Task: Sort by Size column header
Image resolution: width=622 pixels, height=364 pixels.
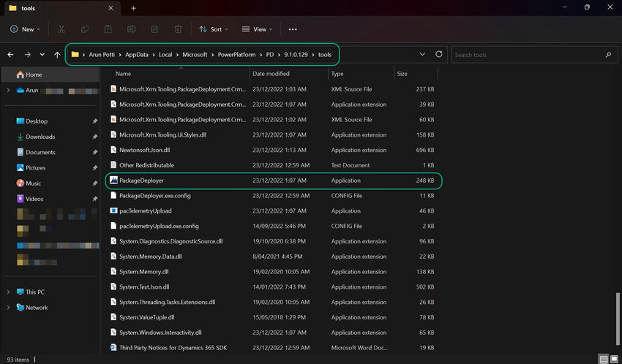Action: point(416,74)
